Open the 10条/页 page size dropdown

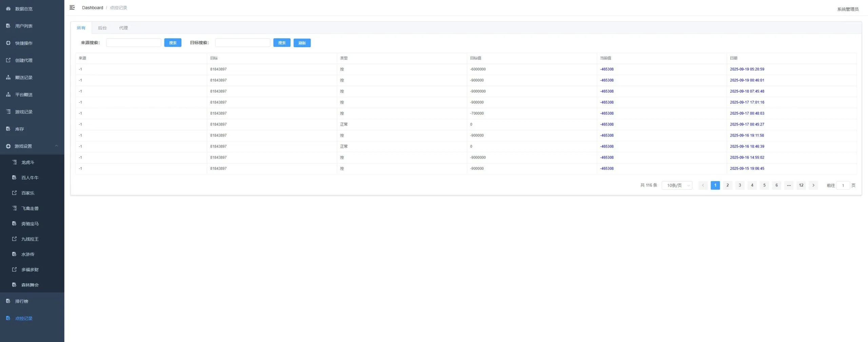(x=677, y=185)
